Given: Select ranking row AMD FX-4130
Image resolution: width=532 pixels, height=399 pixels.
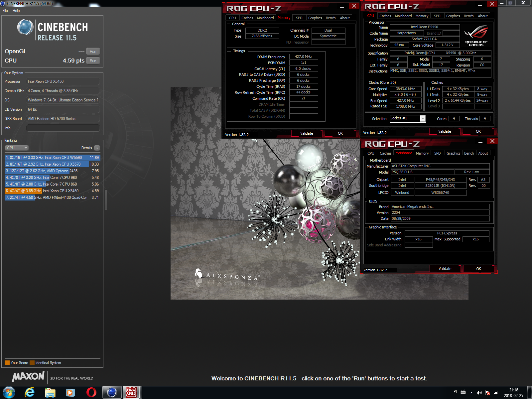Looking at the screenshot, I should click(52, 198).
